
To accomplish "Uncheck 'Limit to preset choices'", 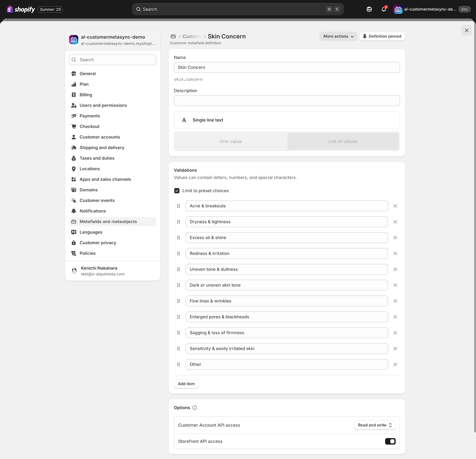I will point(177,191).
